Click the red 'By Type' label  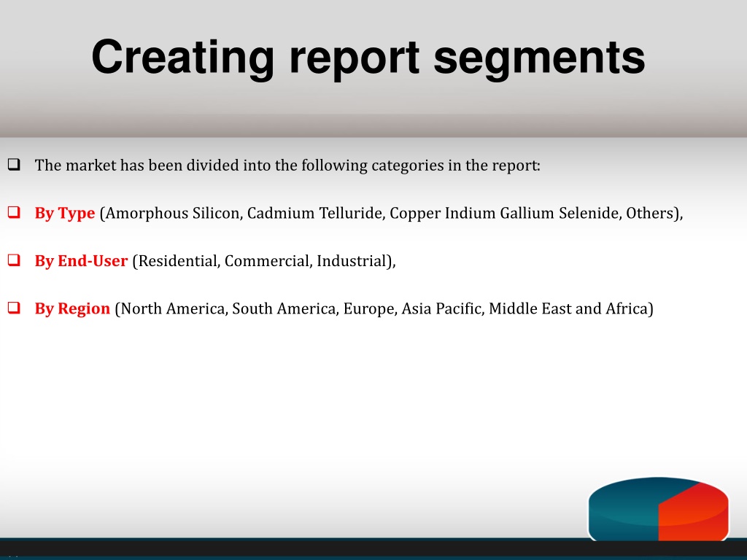[x=65, y=214]
